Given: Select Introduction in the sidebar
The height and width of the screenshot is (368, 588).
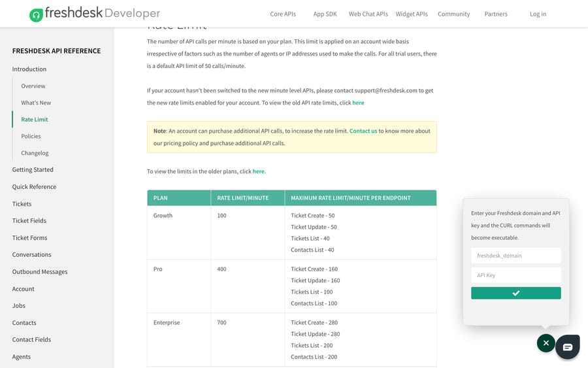Looking at the screenshot, I should pos(29,69).
